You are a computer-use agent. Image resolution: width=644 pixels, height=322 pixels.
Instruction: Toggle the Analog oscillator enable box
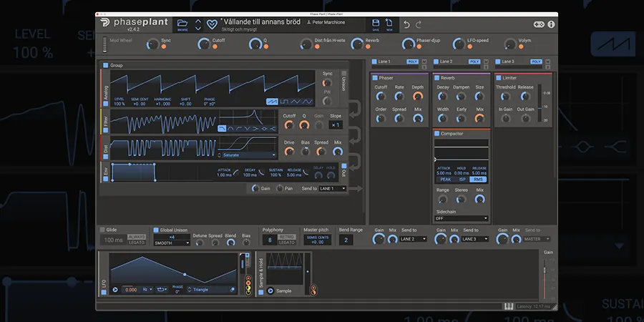tap(106, 104)
